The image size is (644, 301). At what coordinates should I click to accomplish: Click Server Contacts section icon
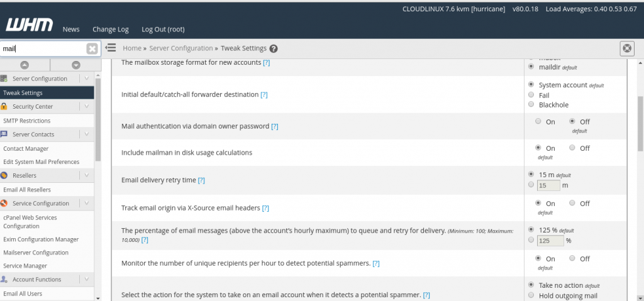pos(4,134)
